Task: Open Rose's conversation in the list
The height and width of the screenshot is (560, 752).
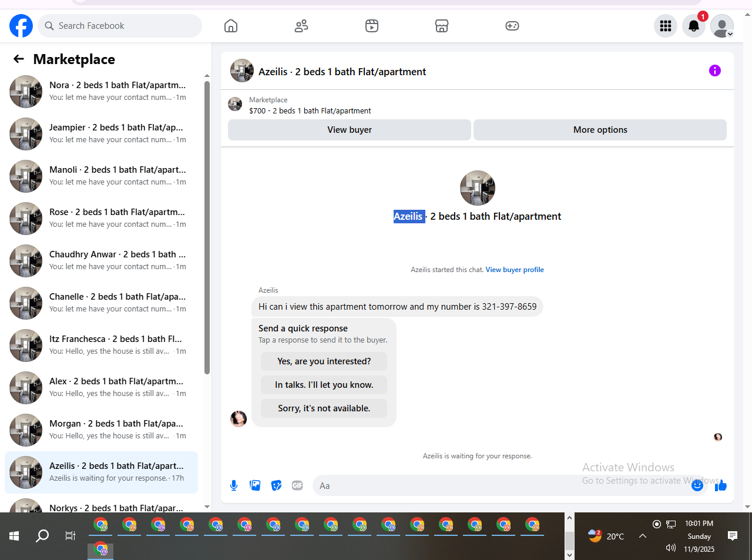Action: click(x=101, y=219)
